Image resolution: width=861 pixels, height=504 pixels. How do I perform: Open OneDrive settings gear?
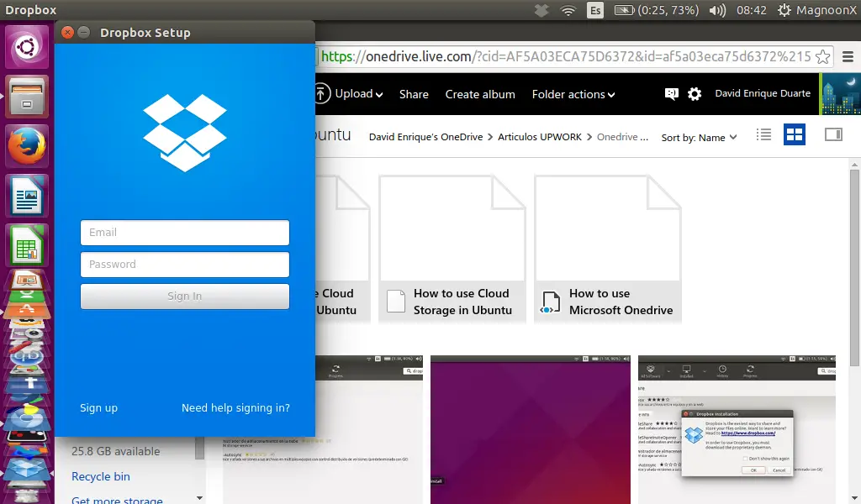[695, 94]
